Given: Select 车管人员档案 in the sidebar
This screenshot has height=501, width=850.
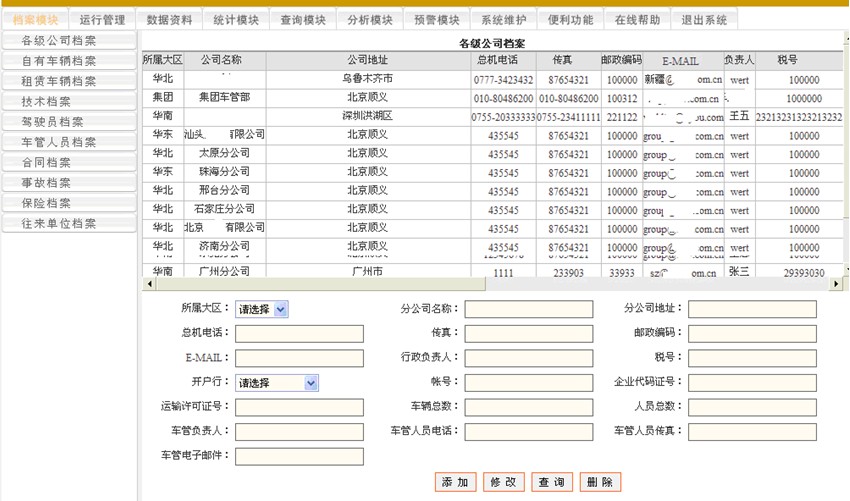Looking at the screenshot, I should [x=69, y=142].
